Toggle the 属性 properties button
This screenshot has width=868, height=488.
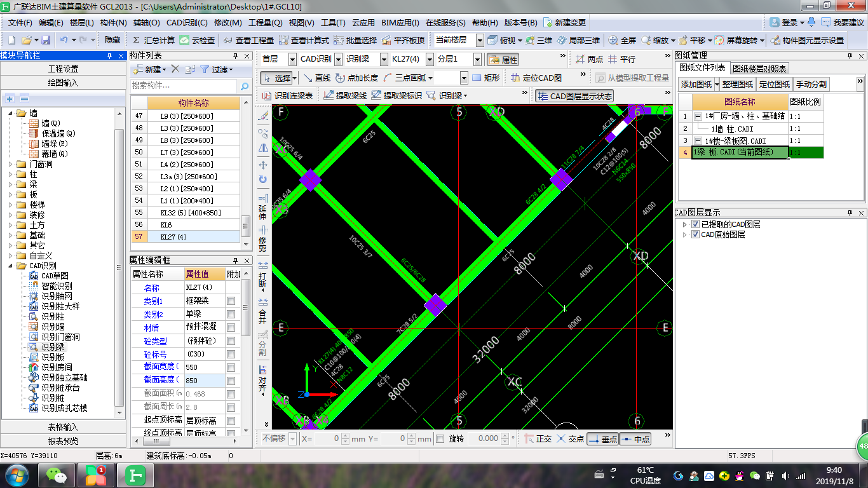point(503,59)
